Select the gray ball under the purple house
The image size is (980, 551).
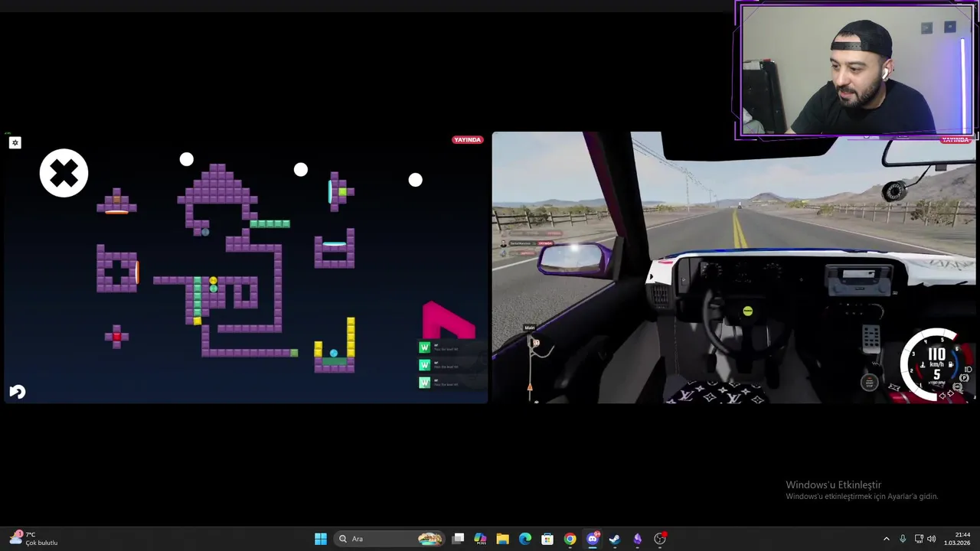tap(204, 232)
